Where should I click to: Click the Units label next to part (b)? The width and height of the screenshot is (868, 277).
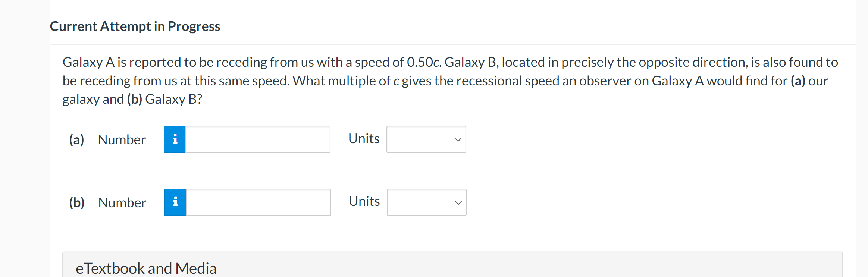[x=364, y=201]
